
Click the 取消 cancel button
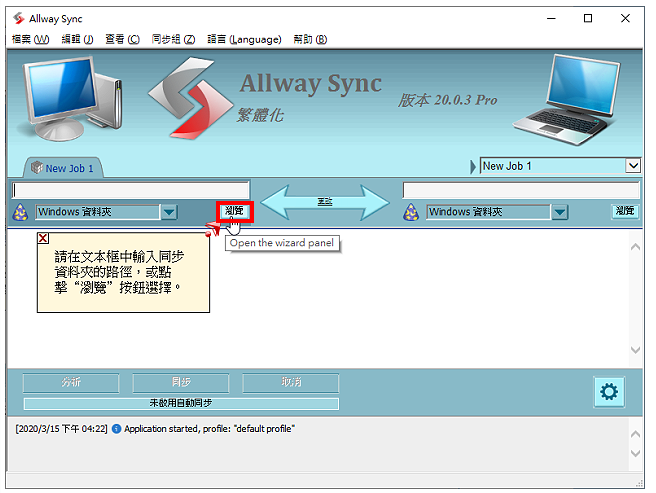(290, 383)
